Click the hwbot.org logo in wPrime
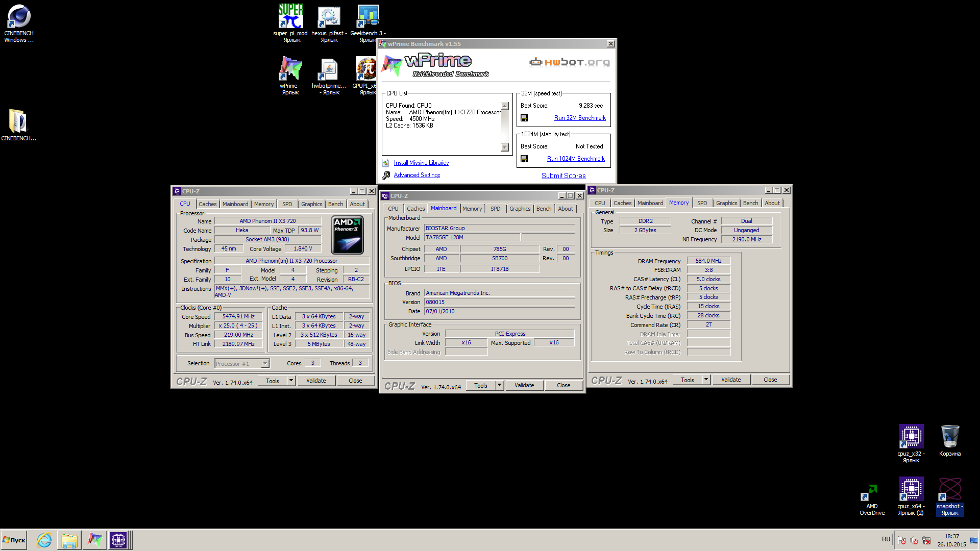 pyautogui.click(x=569, y=62)
